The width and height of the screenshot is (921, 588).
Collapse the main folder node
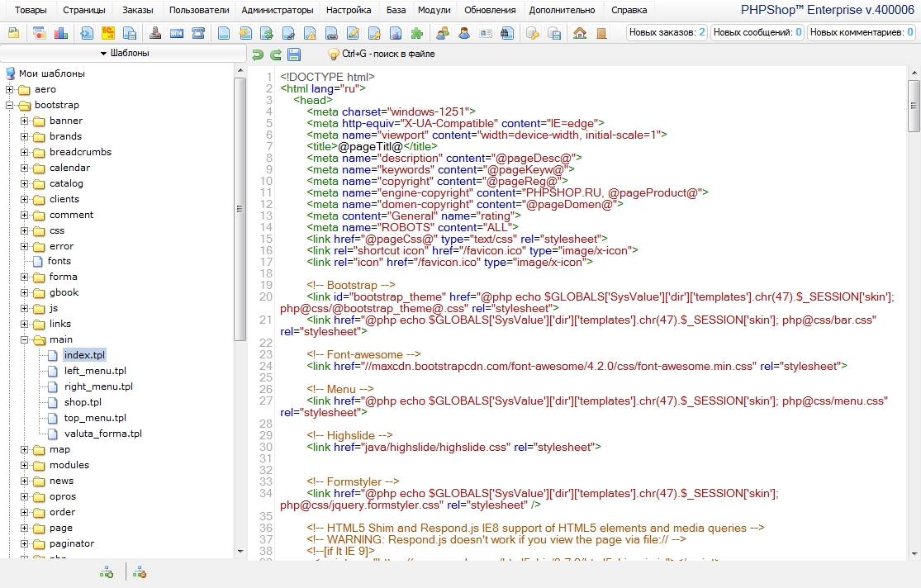[x=24, y=339]
